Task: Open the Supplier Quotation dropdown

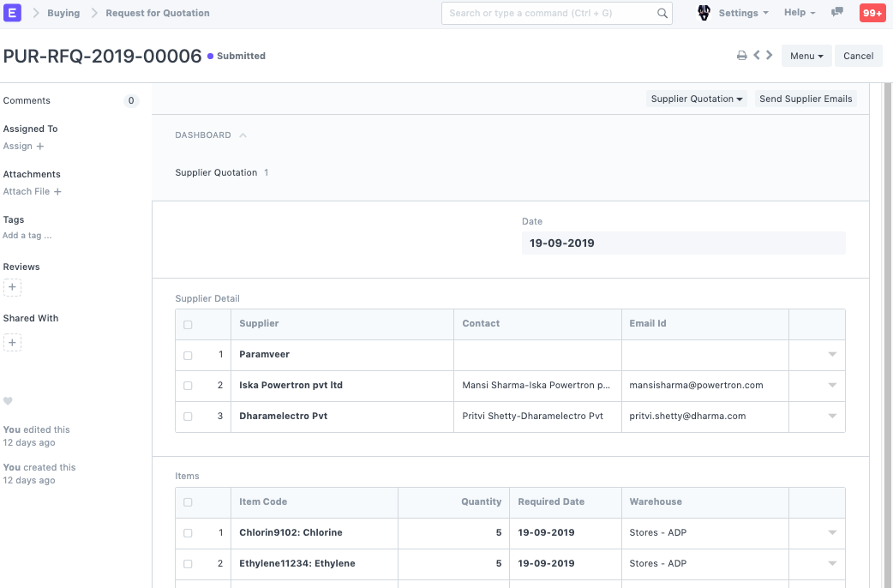Action: 697,99
